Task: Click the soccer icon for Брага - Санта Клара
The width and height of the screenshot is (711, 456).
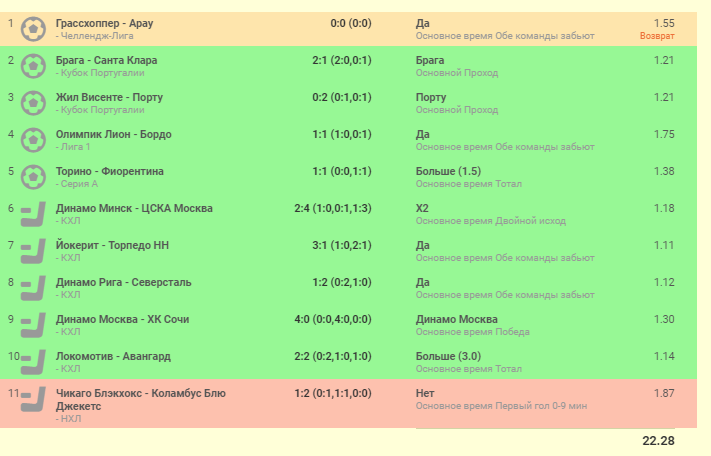Action: click(33, 66)
